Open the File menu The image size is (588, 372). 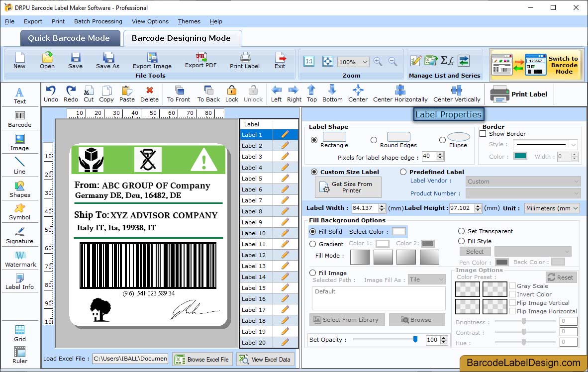tap(9, 21)
